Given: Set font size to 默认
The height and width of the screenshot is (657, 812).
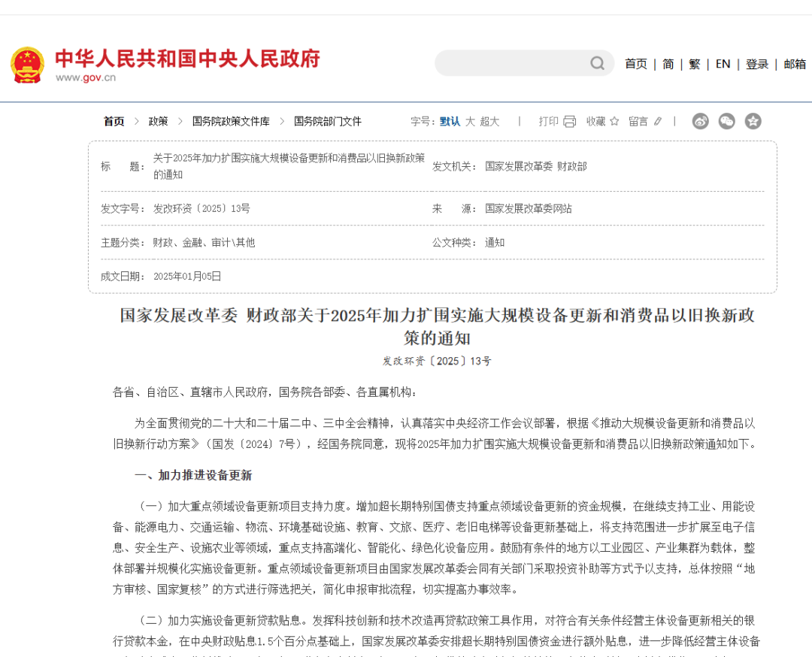Looking at the screenshot, I should 450,121.
